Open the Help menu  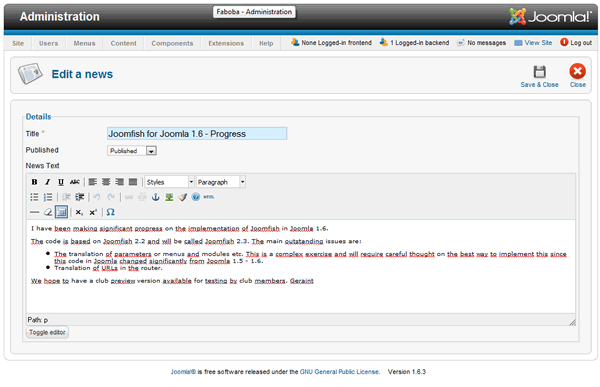[266, 43]
